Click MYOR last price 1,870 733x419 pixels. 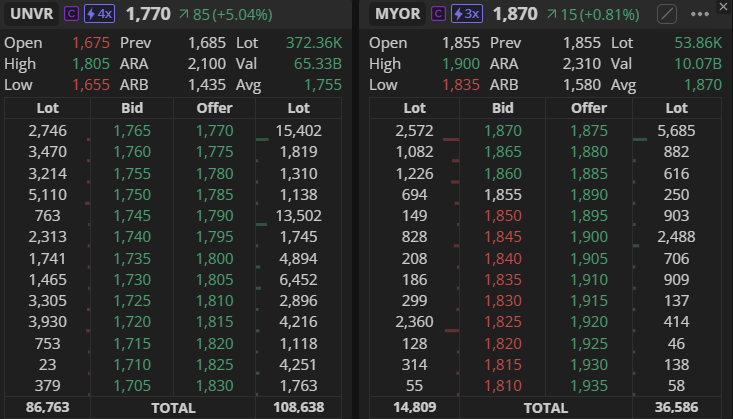tap(515, 14)
